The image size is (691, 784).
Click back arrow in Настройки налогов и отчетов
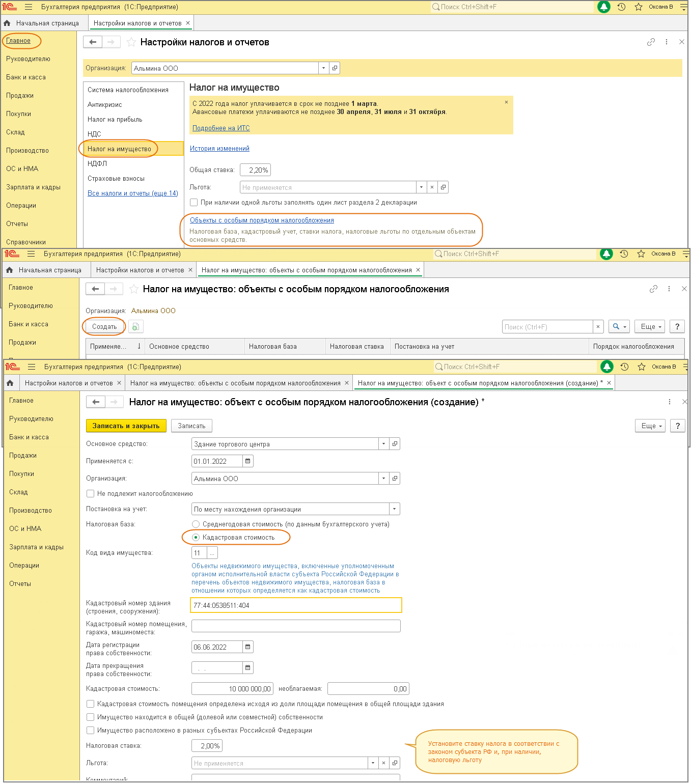[93, 42]
